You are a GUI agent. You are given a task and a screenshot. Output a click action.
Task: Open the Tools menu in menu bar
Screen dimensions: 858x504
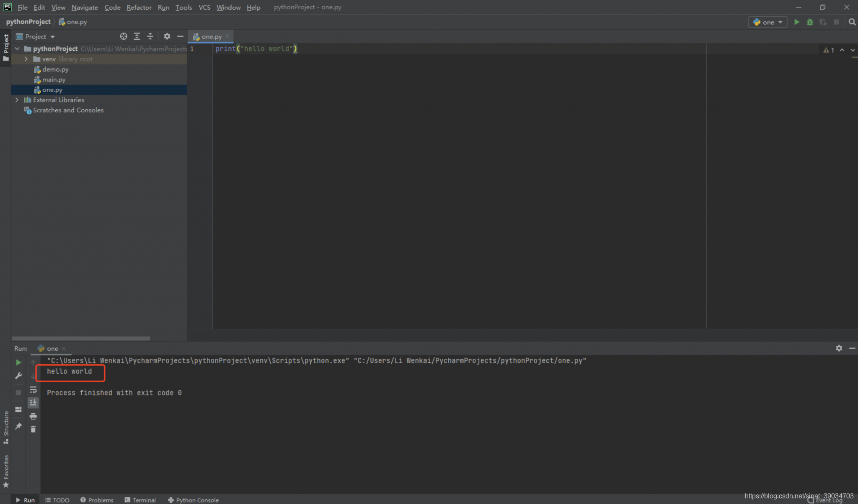point(183,7)
